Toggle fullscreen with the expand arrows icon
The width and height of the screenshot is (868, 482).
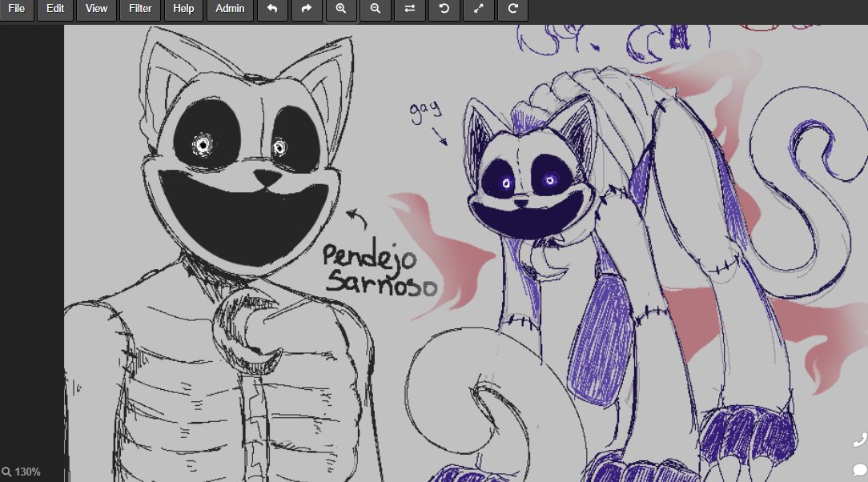tap(478, 9)
